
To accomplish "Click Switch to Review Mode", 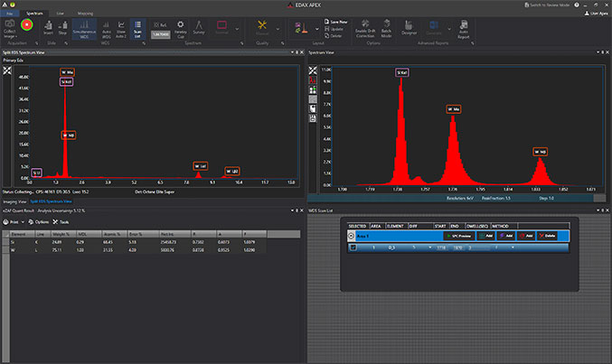I will tap(547, 5).
